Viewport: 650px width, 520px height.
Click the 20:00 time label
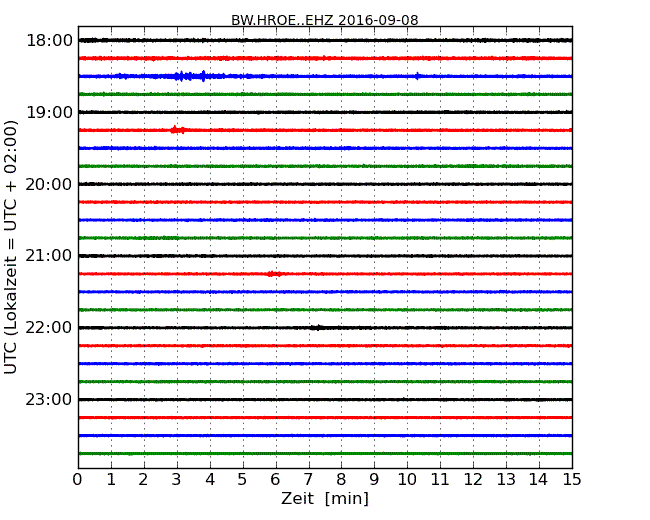pyautogui.click(x=49, y=184)
